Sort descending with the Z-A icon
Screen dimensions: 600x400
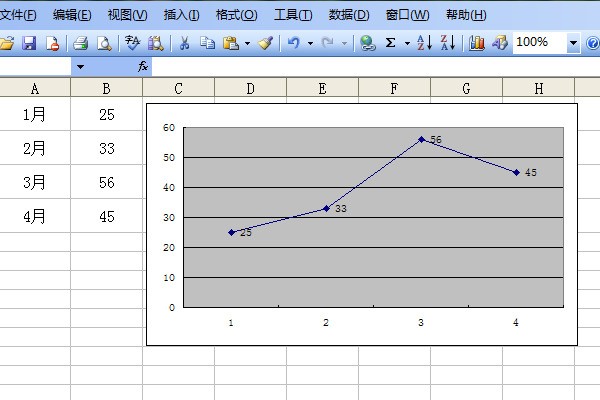tap(448, 43)
